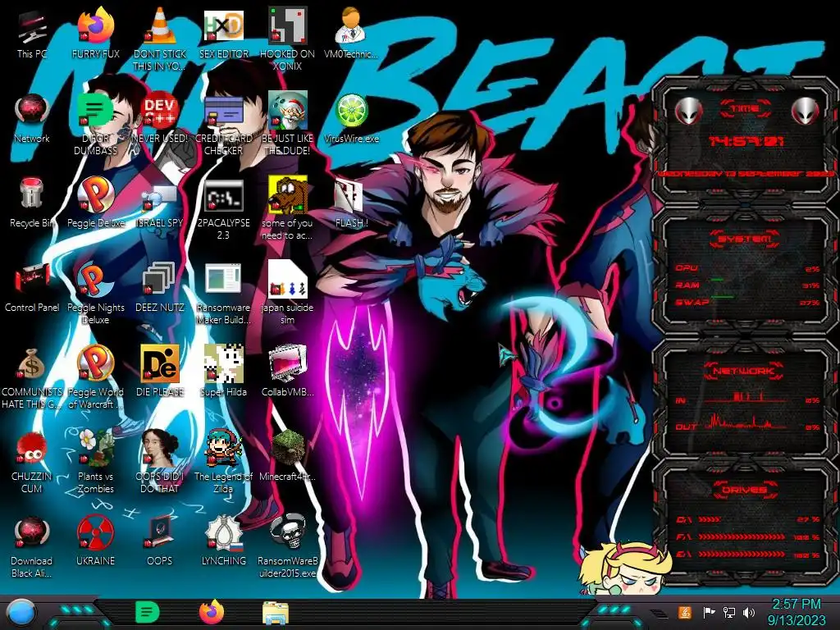The height and width of the screenshot is (630, 840).
Task: Launch Peggle Deluxe
Action: pyautogui.click(x=95, y=203)
